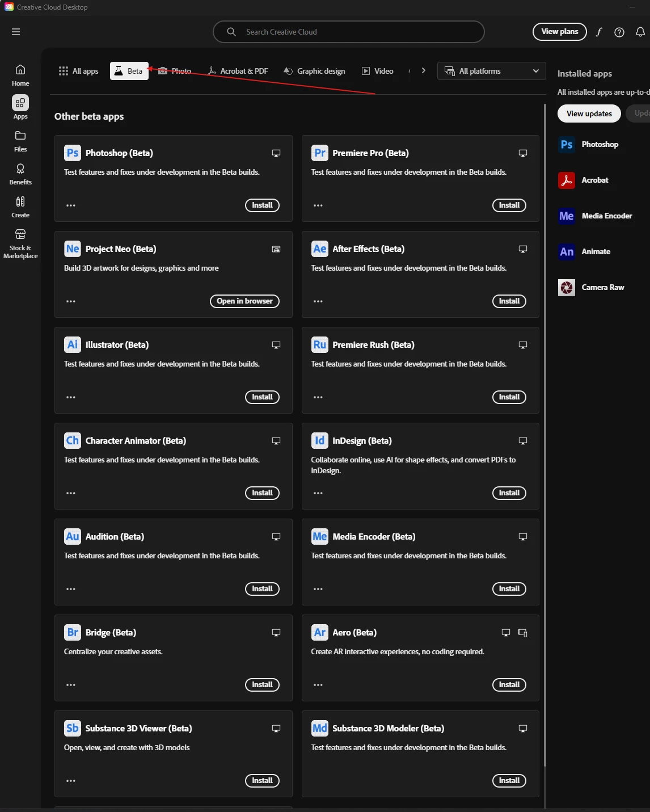Open more options on Photoshop (Beta) card
The height and width of the screenshot is (812, 650).
[71, 205]
